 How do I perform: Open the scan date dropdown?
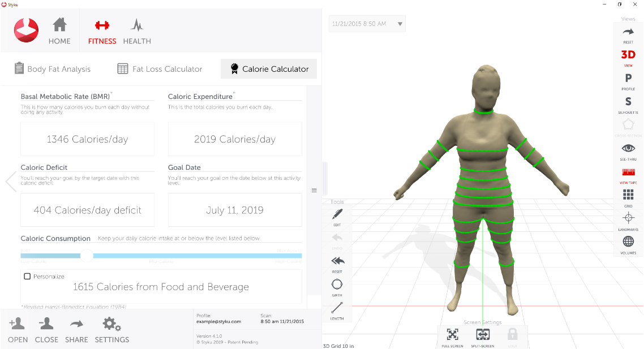pyautogui.click(x=400, y=24)
